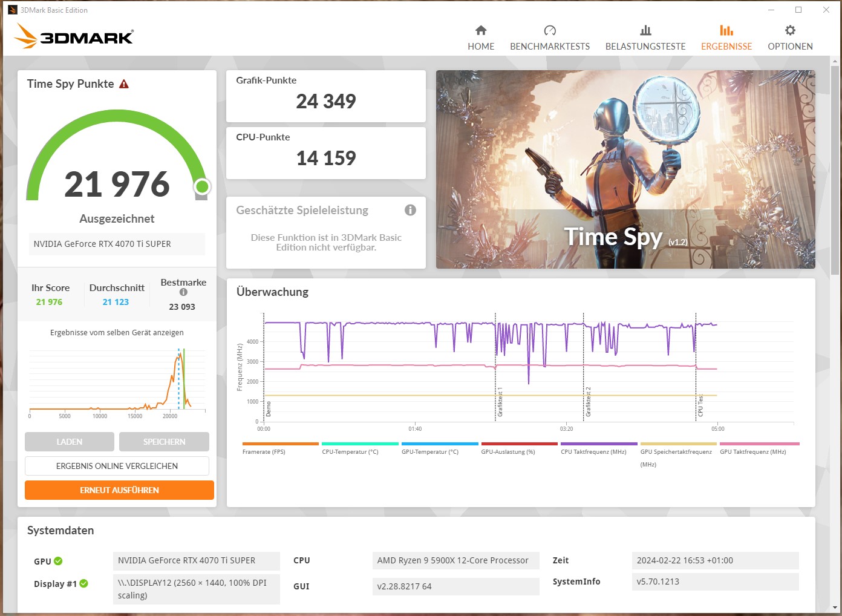This screenshot has width=842, height=616.
Task: Click the Überwachung heading
Action: (x=272, y=292)
